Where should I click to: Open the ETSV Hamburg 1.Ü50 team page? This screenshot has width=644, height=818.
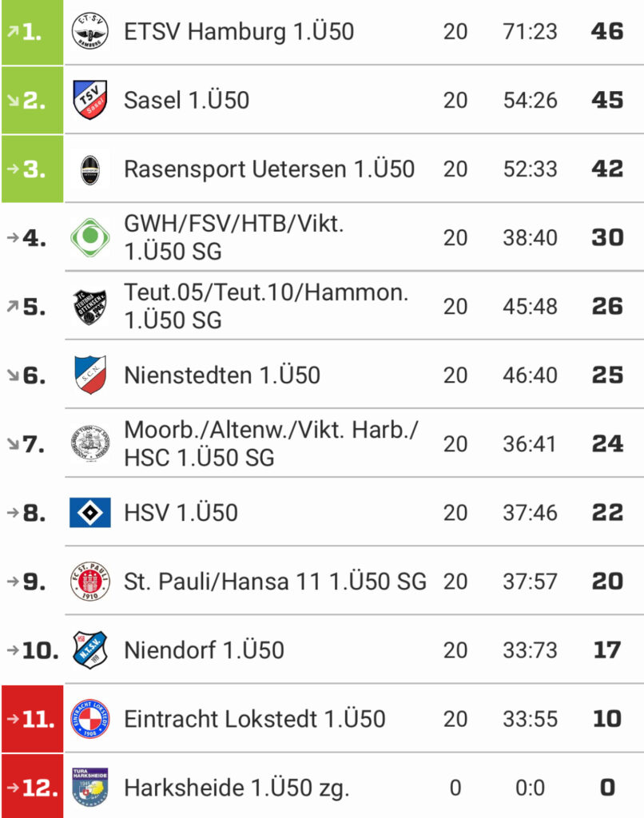click(239, 31)
